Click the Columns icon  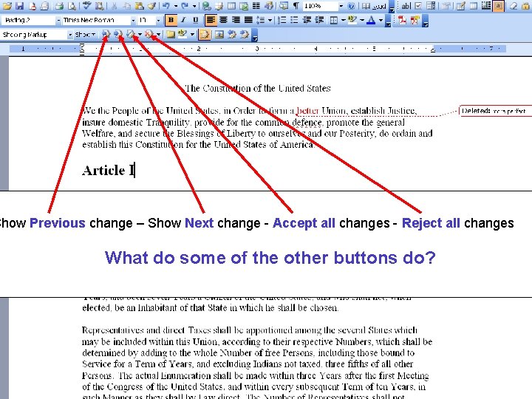tap(256, 6)
